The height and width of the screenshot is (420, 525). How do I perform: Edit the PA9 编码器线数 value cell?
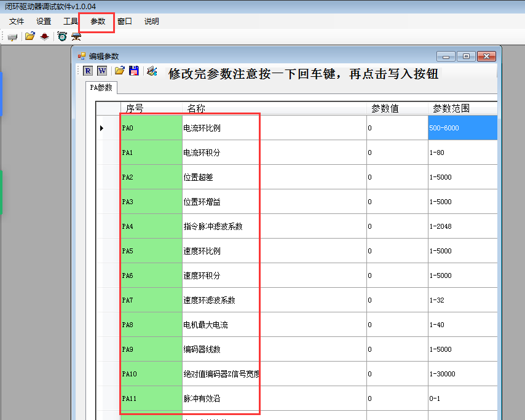[x=397, y=349]
